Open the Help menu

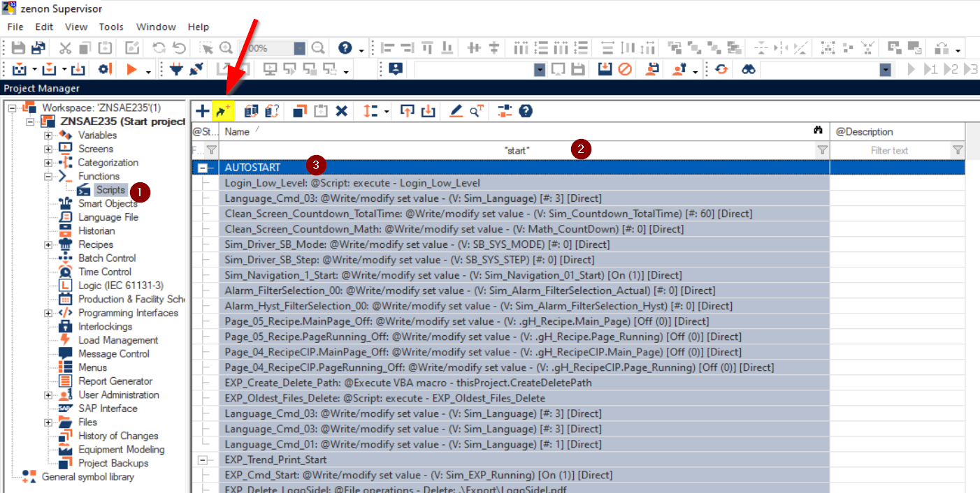click(x=199, y=27)
